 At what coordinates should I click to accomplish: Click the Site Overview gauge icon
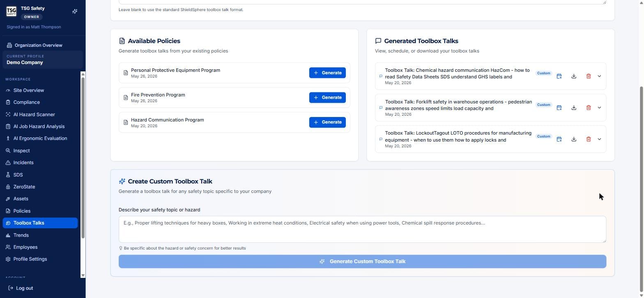pos(8,90)
